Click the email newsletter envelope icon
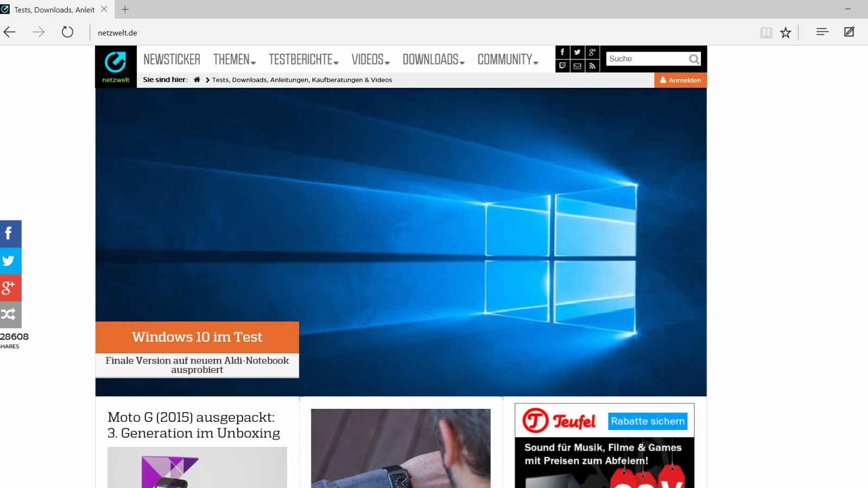 pyautogui.click(x=577, y=66)
